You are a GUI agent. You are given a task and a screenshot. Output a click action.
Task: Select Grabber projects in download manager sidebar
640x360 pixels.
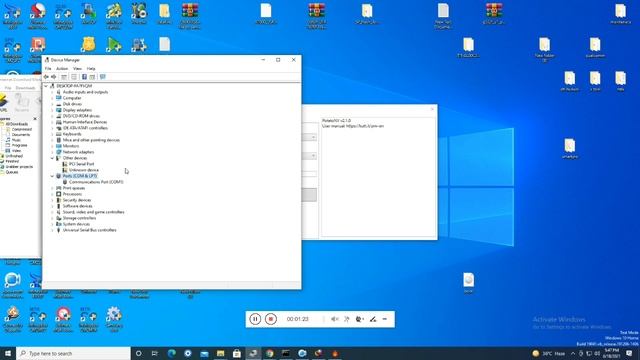19,167
